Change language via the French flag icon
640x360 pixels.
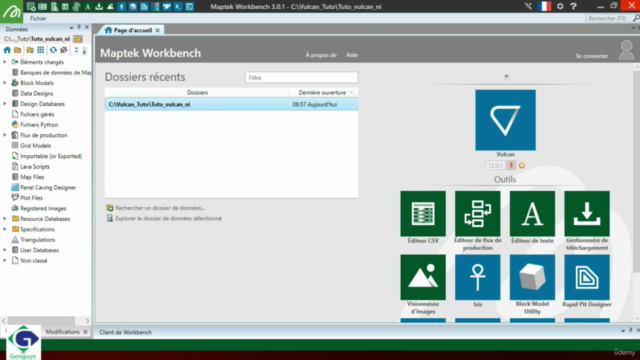[x=544, y=6]
